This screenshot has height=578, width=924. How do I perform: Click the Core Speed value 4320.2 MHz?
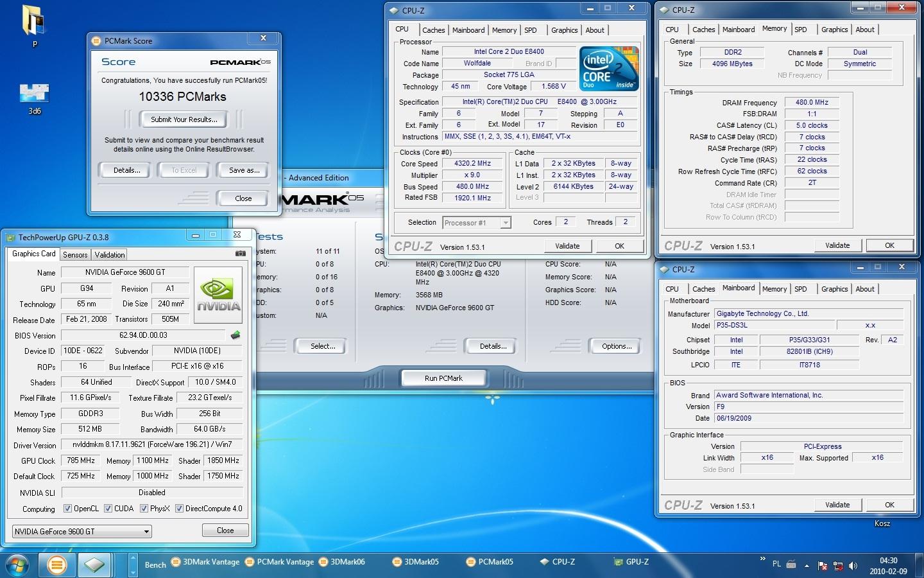click(472, 164)
